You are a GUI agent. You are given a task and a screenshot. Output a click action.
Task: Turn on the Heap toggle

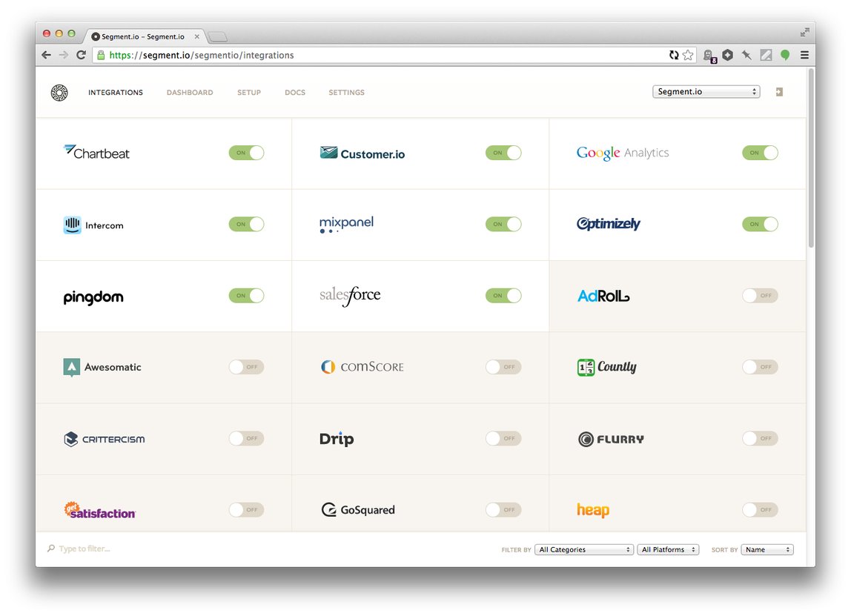pos(760,509)
